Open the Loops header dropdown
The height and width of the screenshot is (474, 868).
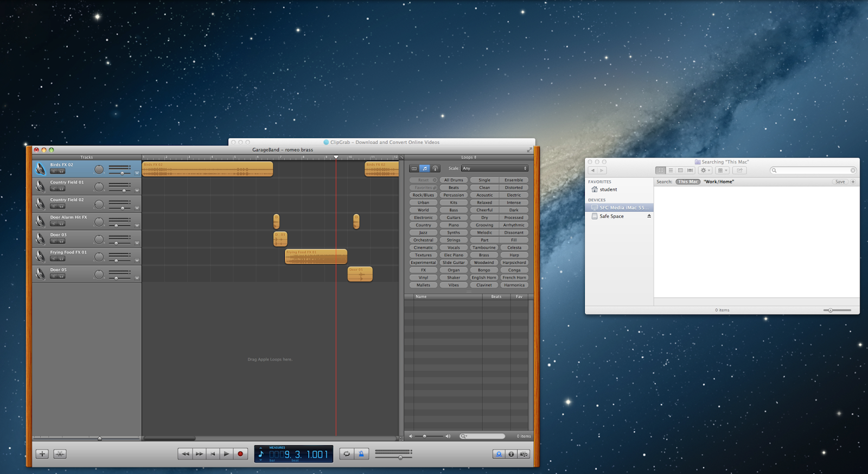click(x=469, y=157)
